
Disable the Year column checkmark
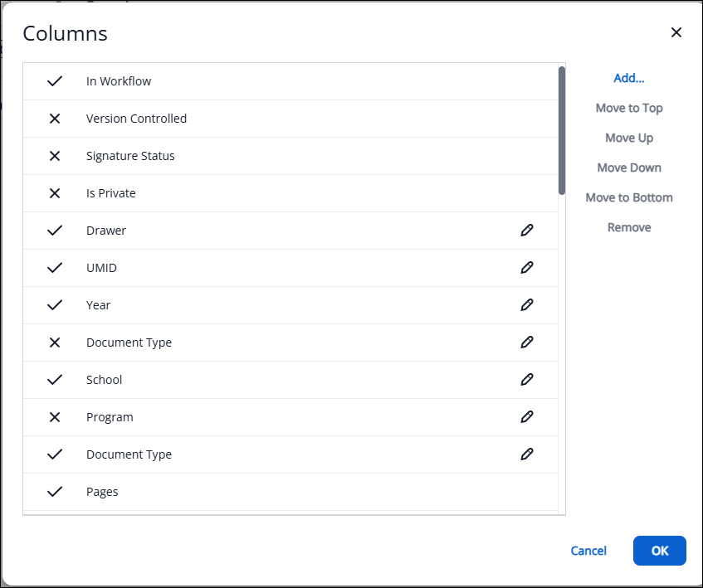coord(55,305)
